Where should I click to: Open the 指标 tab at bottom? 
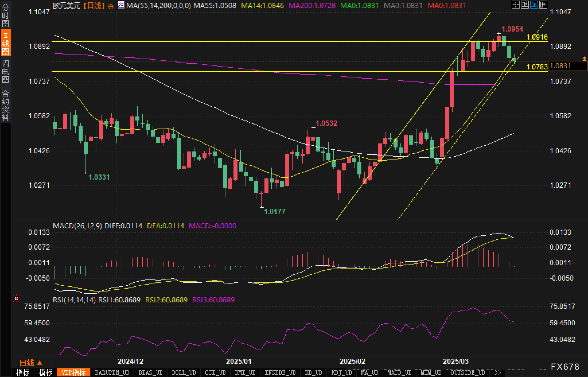click(23, 372)
